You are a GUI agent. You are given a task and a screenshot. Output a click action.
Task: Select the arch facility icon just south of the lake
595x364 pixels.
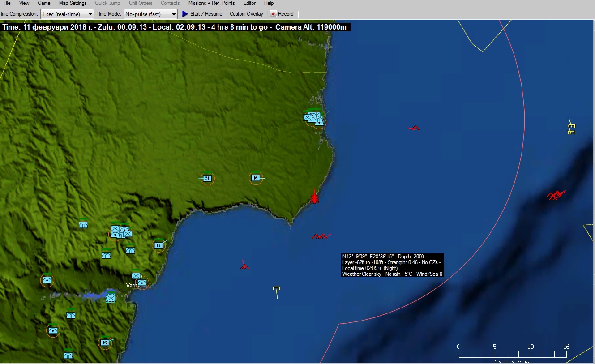click(x=71, y=315)
